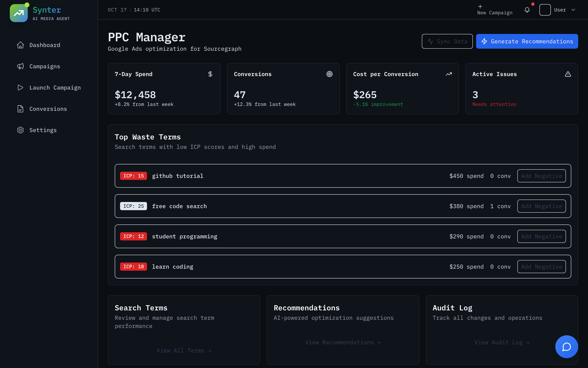Viewport: 588px width, 368px height.
Task: Click the dollar icon on 7-Day Spend card
Action: tap(210, 74)
